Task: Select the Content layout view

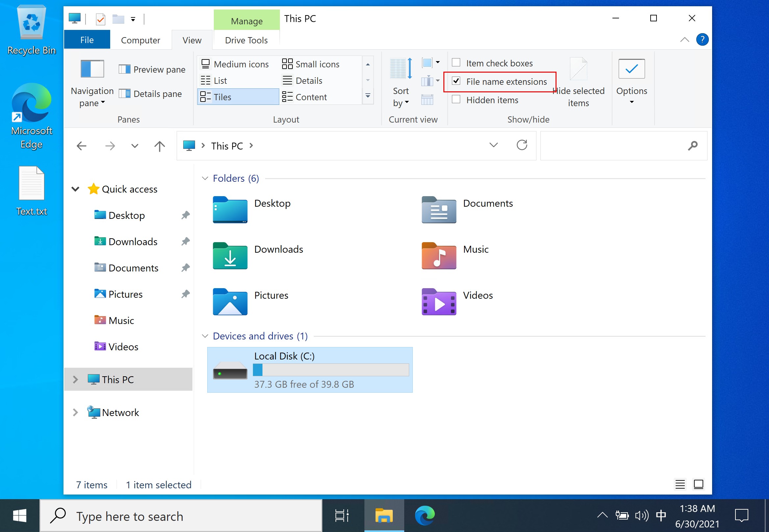Action: coord(311,97)
